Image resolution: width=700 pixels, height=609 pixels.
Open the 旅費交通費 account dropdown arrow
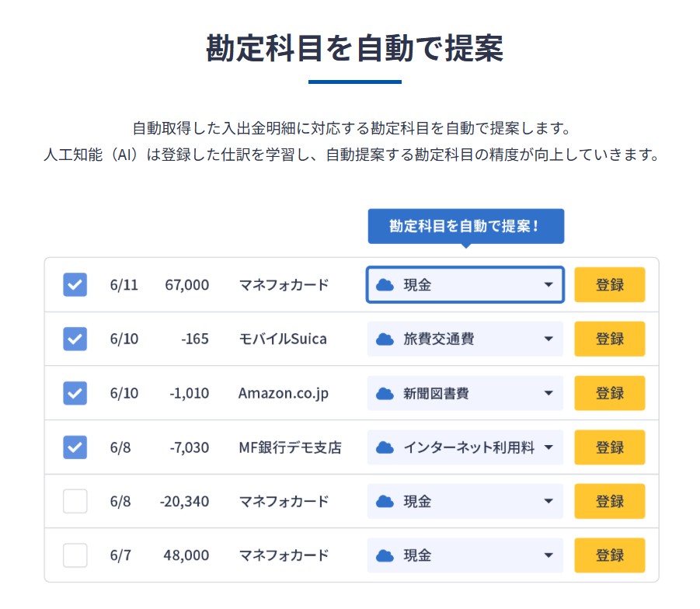tap(549, 339)
